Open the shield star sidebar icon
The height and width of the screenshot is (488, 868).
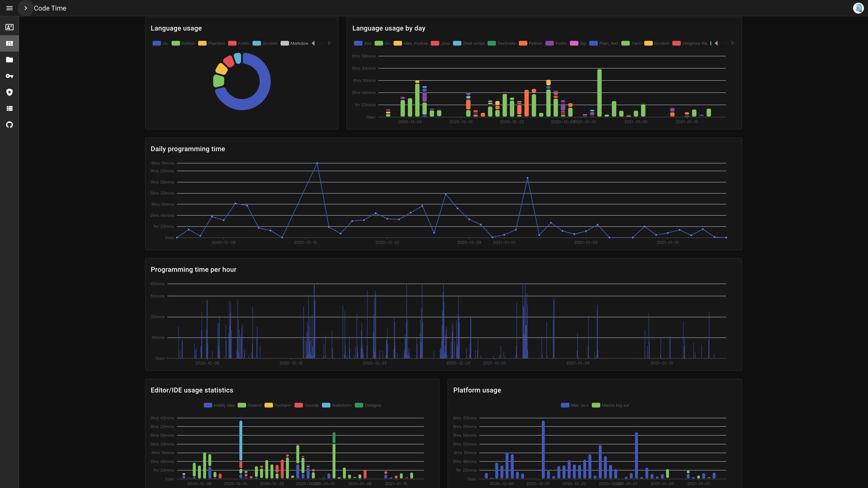9,92
